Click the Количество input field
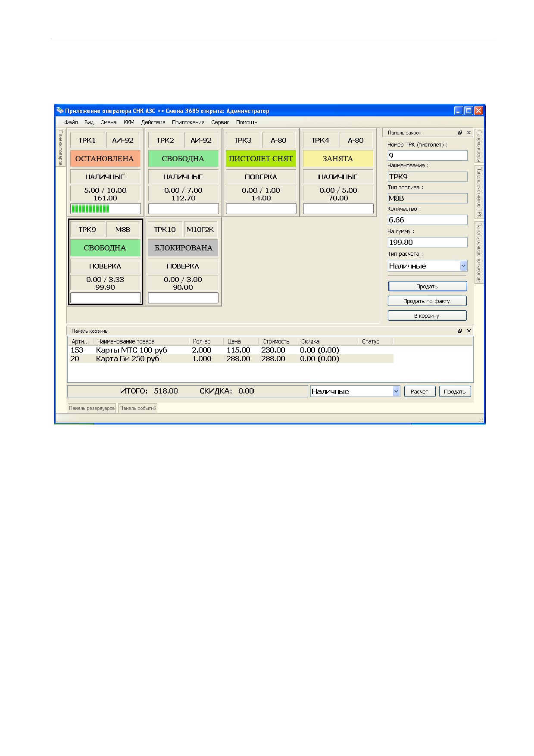 pos(428,220)
